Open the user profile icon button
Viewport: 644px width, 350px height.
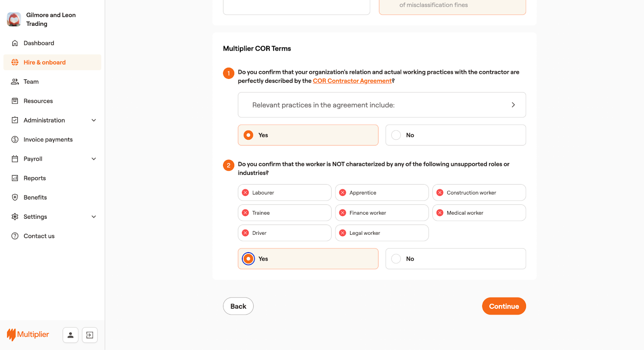70,335
